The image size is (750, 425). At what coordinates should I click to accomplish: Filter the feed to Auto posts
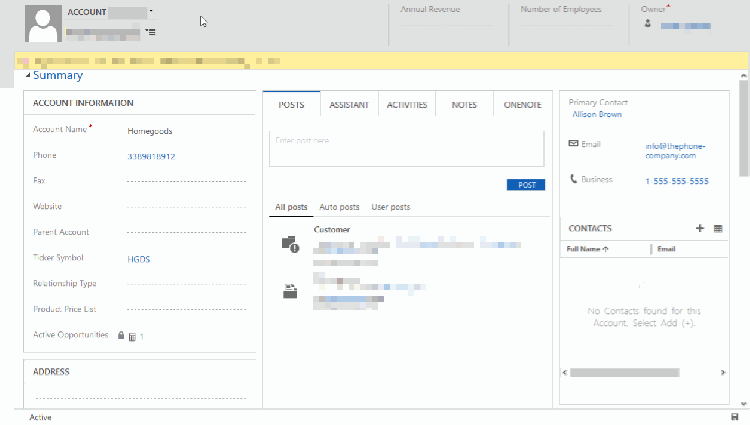(339, 207)
